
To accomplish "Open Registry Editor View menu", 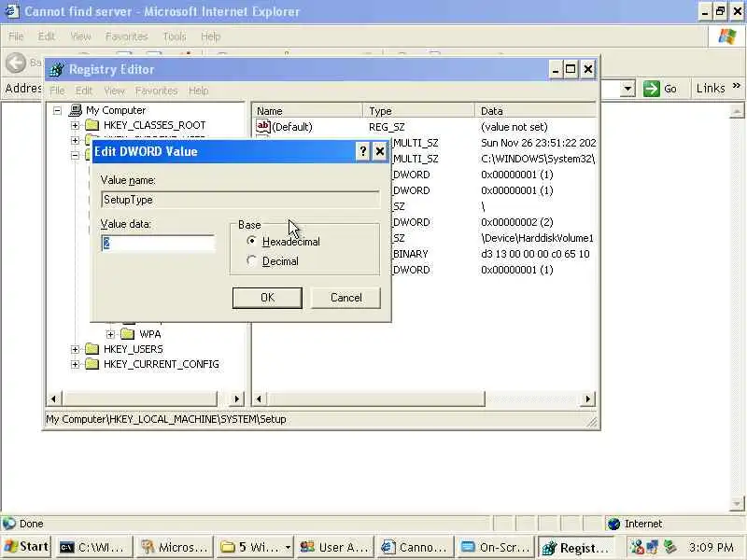I will tap(114, 91).
